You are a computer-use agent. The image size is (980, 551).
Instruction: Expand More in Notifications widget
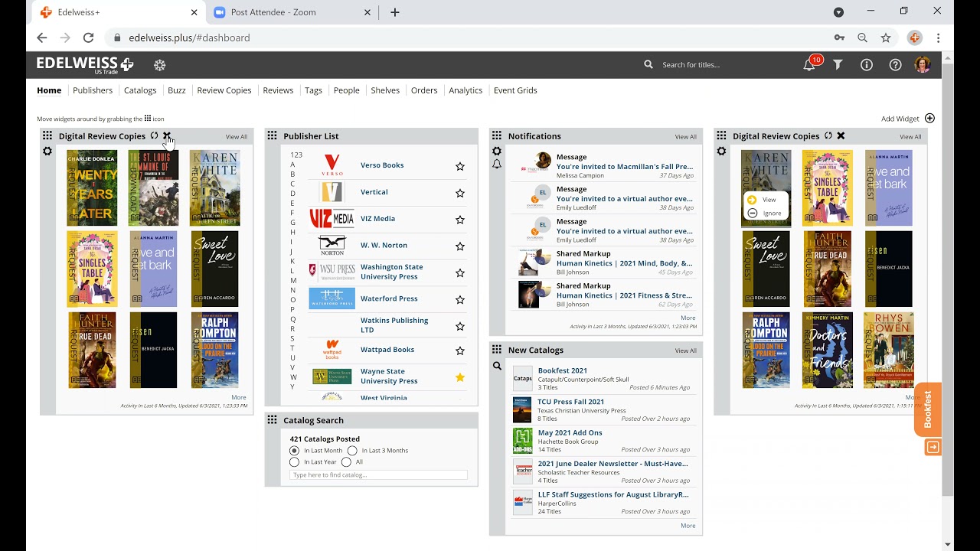pos(688,318)
